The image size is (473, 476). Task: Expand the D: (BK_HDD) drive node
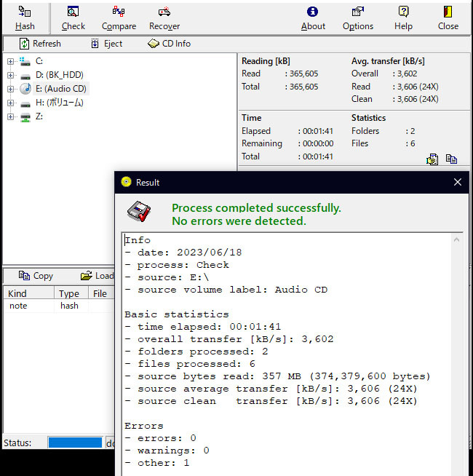[10, 75]
